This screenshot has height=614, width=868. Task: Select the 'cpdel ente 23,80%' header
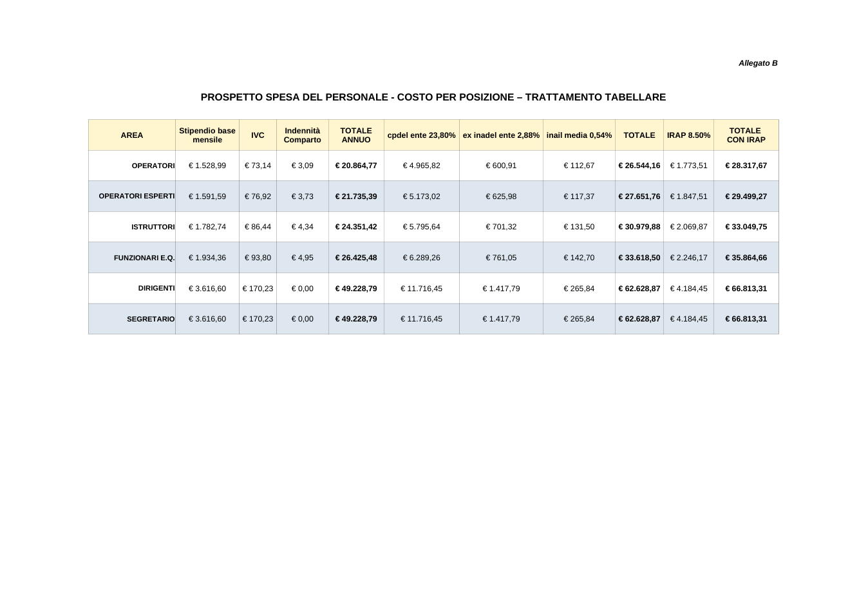pyautogui.click(x=422, y=135)
